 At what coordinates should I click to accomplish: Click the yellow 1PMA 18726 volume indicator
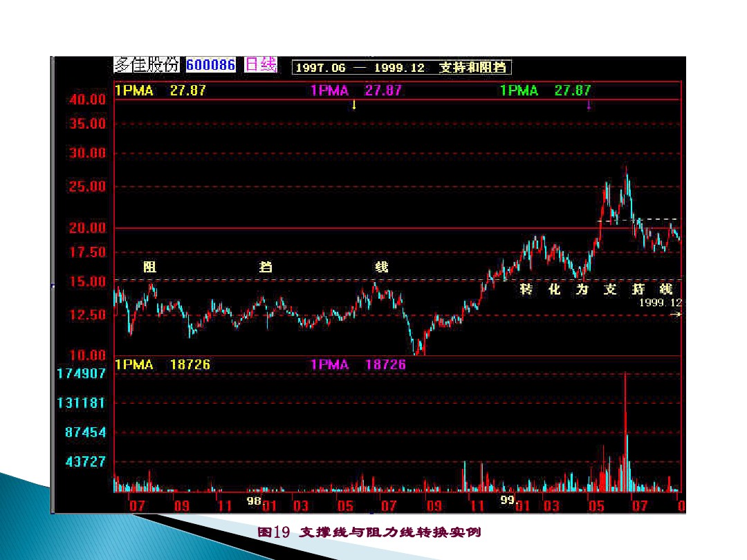tap(163, 365)
